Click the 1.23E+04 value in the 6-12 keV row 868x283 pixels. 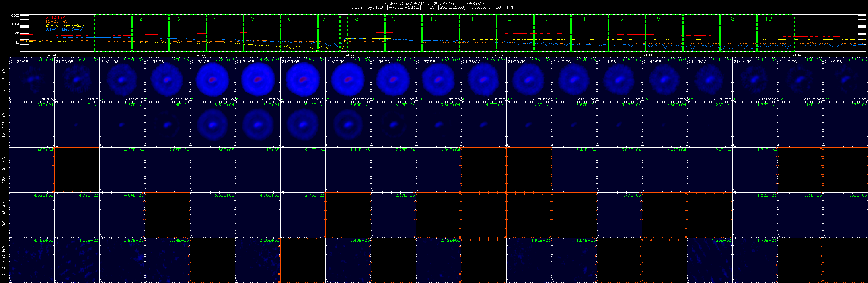click(857, 105)
